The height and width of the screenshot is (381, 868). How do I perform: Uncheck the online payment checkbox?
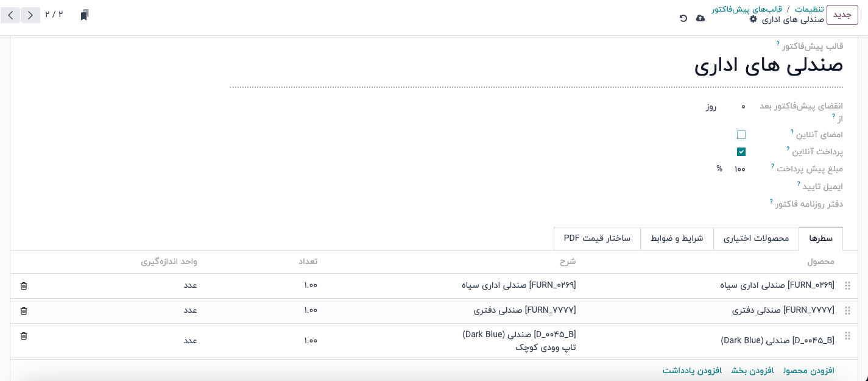pyautogui.click(x=741, y=152)
